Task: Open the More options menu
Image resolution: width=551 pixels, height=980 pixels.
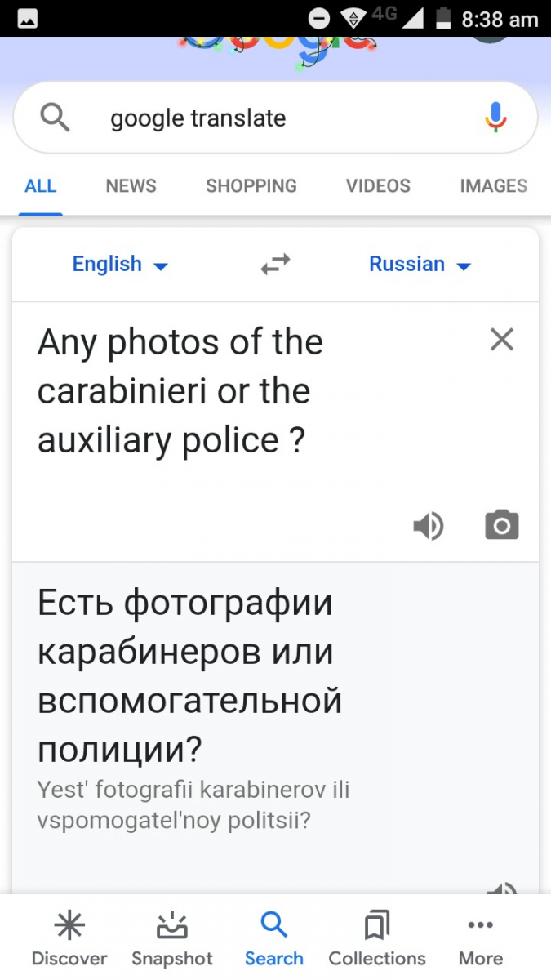Action: pyautogui.click(x=480, y=939)
